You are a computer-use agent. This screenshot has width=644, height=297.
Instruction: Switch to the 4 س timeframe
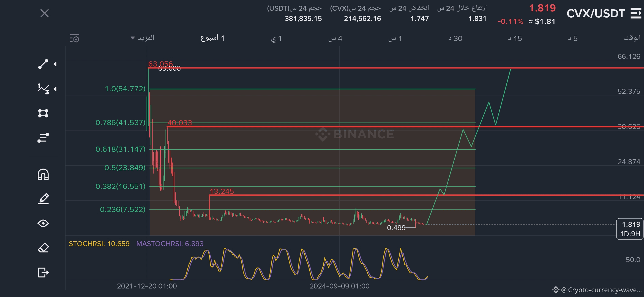click(x=335, y=38)
